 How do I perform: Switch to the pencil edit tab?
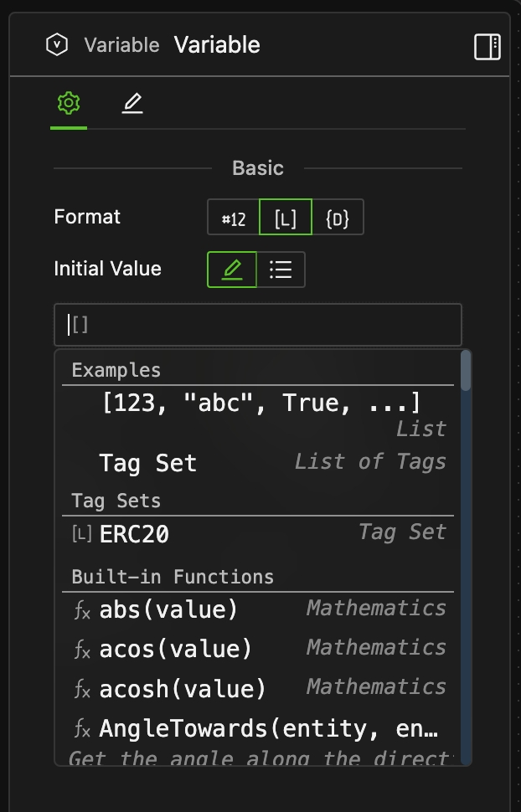[132, 103]
